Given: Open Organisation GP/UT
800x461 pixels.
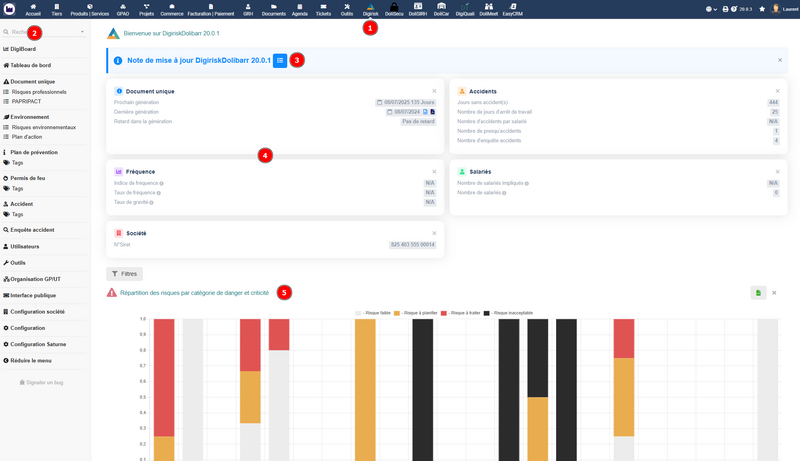Looking at the screenshot, I should (x=32, y=279).
